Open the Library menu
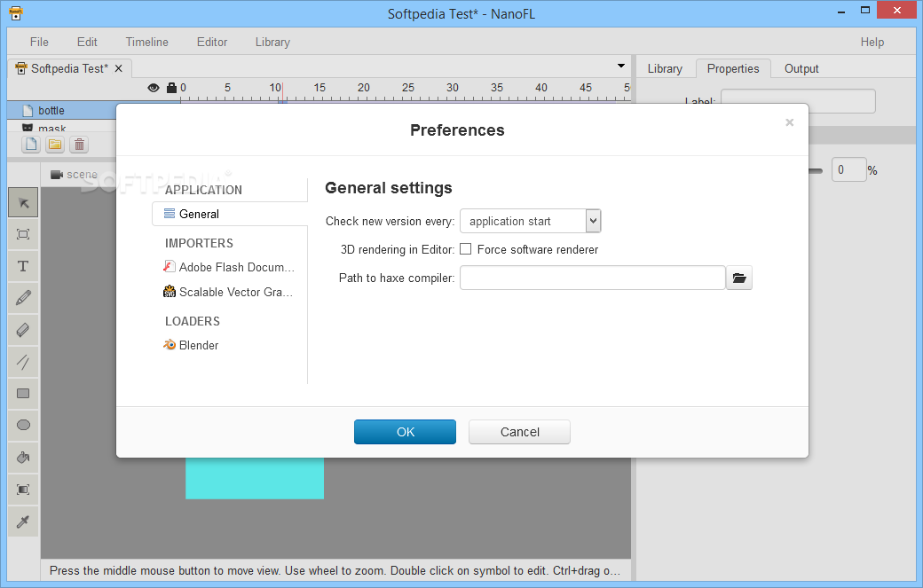 (272, 42)
